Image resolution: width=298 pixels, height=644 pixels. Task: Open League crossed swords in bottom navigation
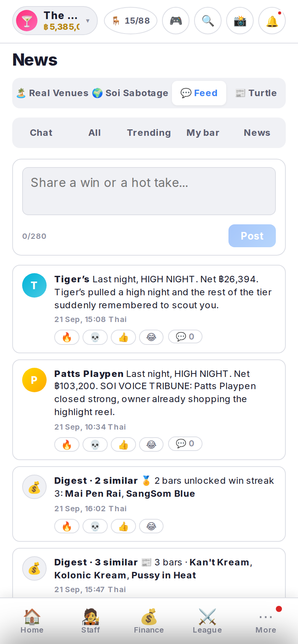pyautogui.click(x=207, y=621)
